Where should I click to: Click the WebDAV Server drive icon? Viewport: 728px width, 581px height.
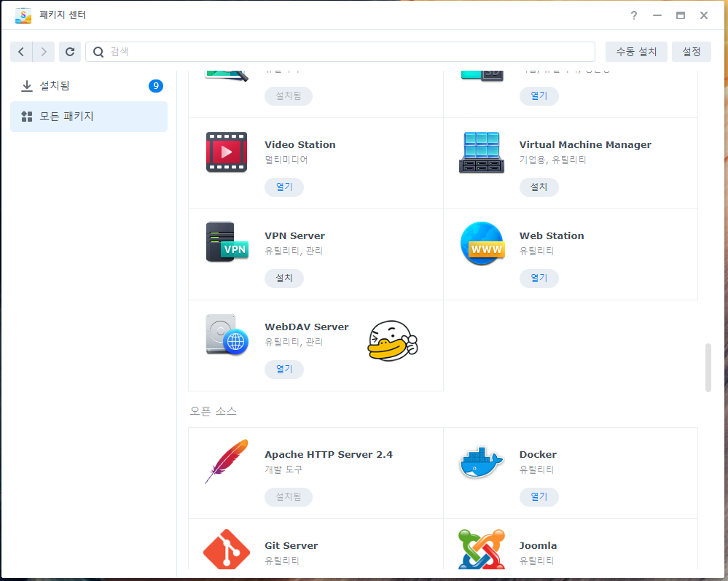pyautogui.click(x=227, y=335)
